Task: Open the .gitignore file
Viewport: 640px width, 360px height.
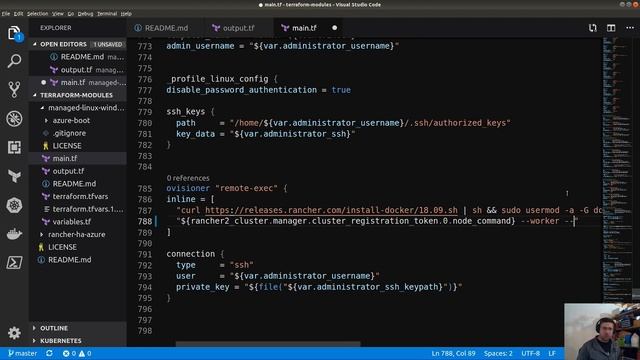Action: 78,133
